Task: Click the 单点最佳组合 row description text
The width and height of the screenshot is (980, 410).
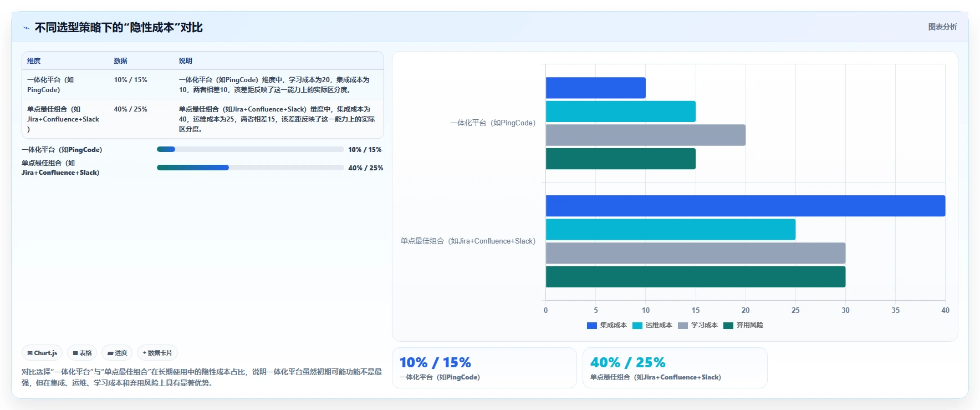Action: pos(277,119)
